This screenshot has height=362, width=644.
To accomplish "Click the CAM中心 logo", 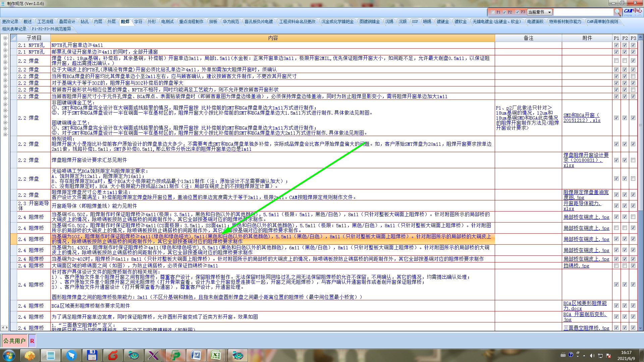I will coord(633,11).
